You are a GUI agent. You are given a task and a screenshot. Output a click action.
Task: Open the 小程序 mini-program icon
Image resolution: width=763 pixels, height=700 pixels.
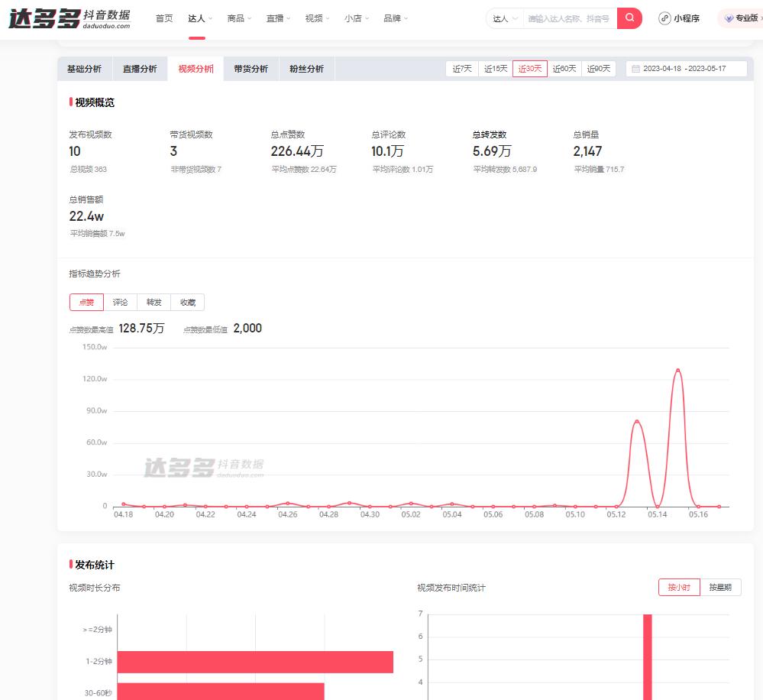[x=664, y=18]
